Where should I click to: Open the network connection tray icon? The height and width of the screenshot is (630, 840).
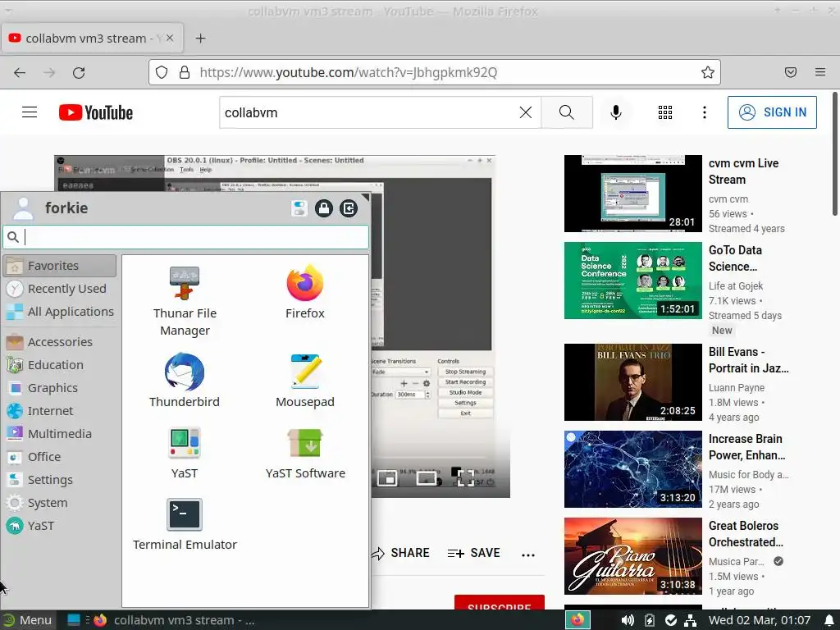pos(690,620)
